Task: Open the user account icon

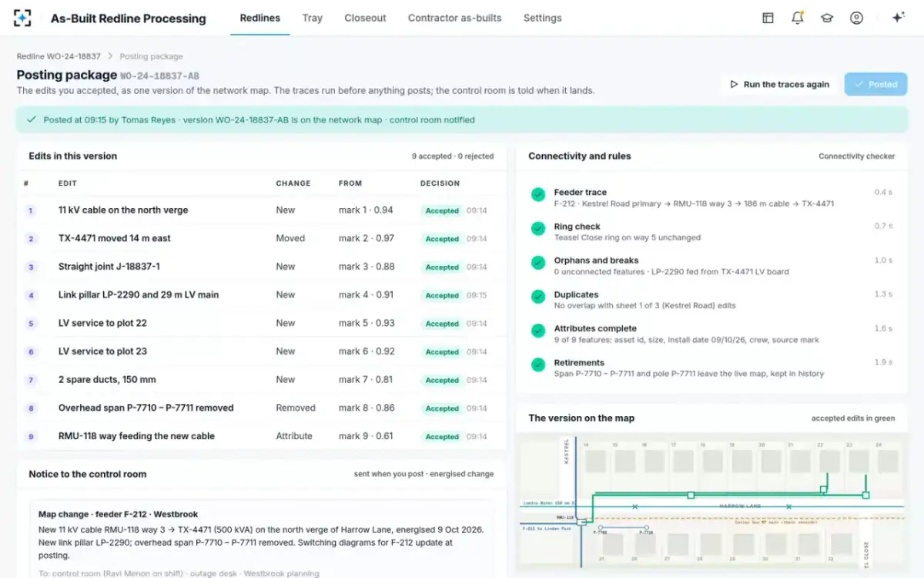Action: (856, 18)
